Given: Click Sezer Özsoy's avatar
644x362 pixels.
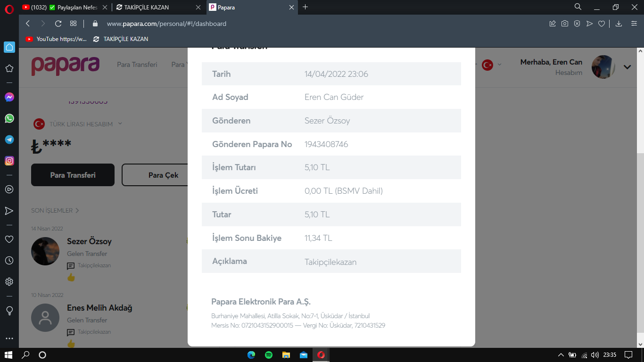Looking at the screenshot, I should 45,251.
